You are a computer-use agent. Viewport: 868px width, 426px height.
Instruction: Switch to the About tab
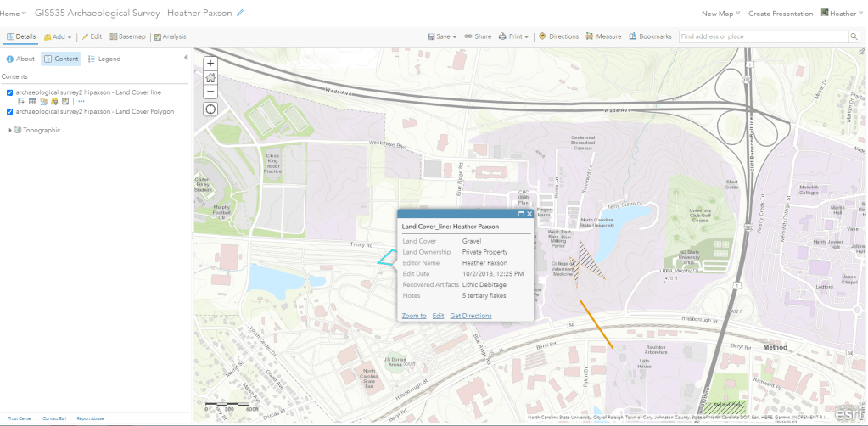coord(20,59)
